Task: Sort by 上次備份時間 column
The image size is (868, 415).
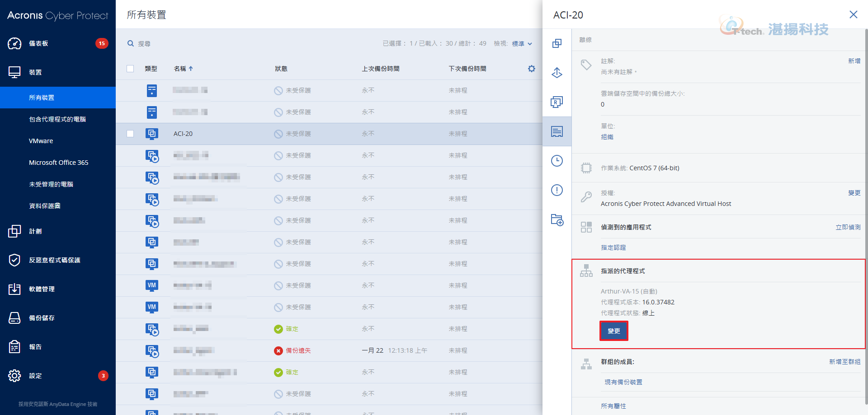Action: 381,69
